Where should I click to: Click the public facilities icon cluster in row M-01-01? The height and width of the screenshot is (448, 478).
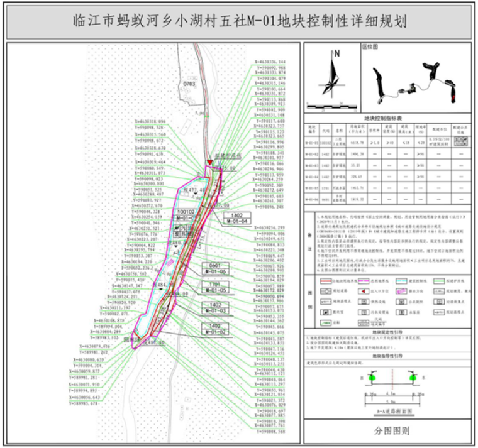460,142
